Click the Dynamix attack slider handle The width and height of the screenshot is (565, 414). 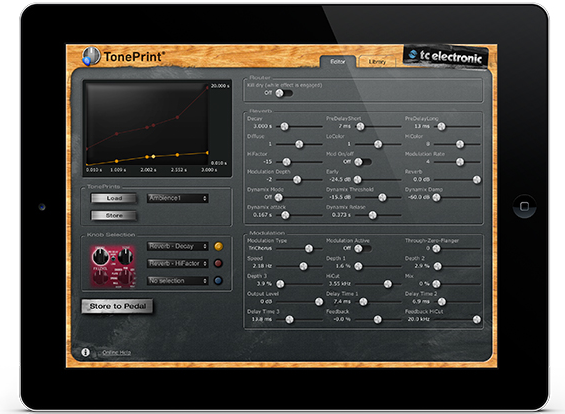pos(285,215)
